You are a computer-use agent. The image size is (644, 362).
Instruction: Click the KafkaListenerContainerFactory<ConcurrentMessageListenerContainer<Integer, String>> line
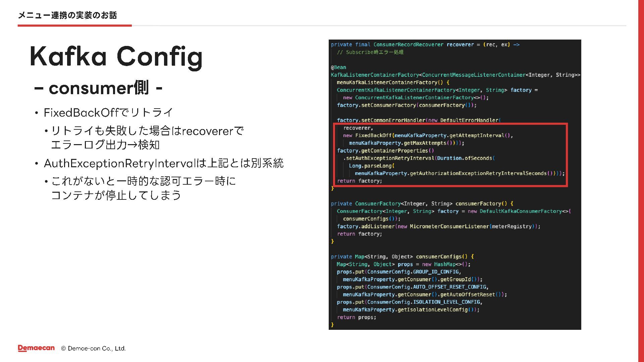pos(455,75)
